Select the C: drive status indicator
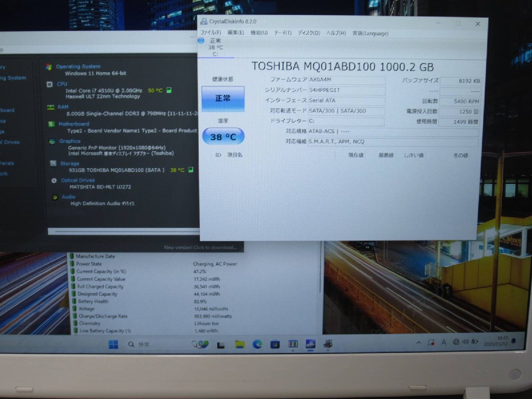The width and height of the screenshot is (532, 399). 215,47
